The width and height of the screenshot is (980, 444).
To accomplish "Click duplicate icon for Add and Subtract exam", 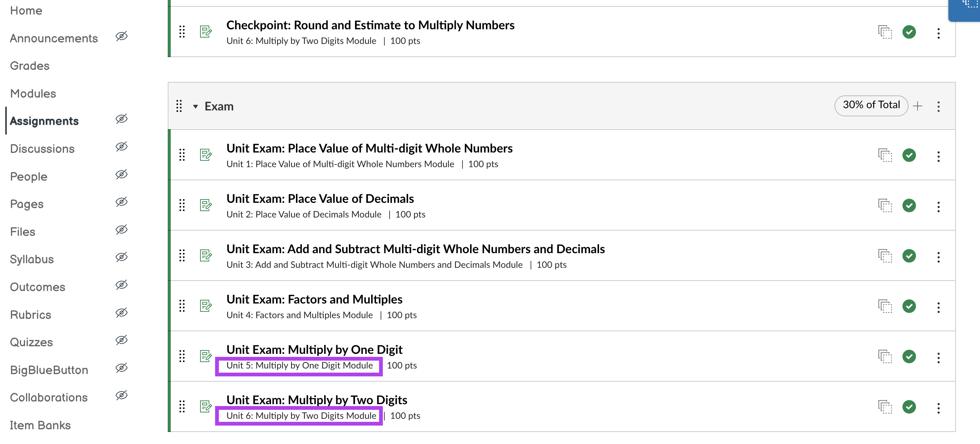I will [885, 256].
